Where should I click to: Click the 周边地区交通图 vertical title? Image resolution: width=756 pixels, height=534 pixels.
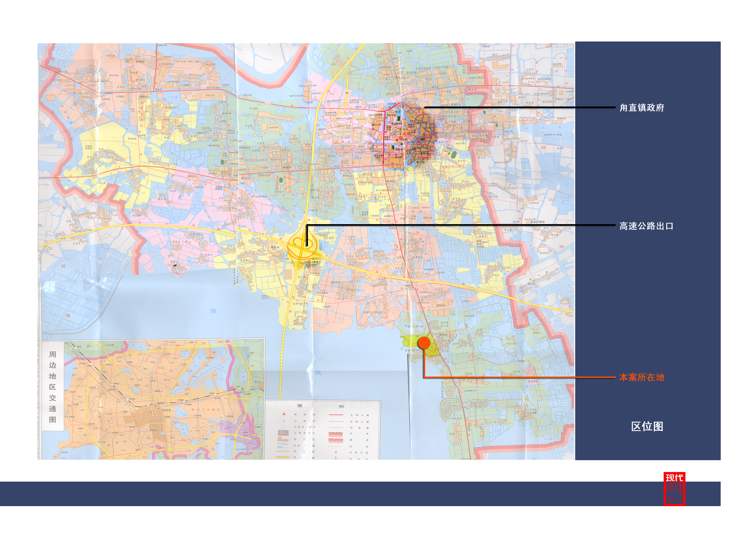[x=52, y=387]
